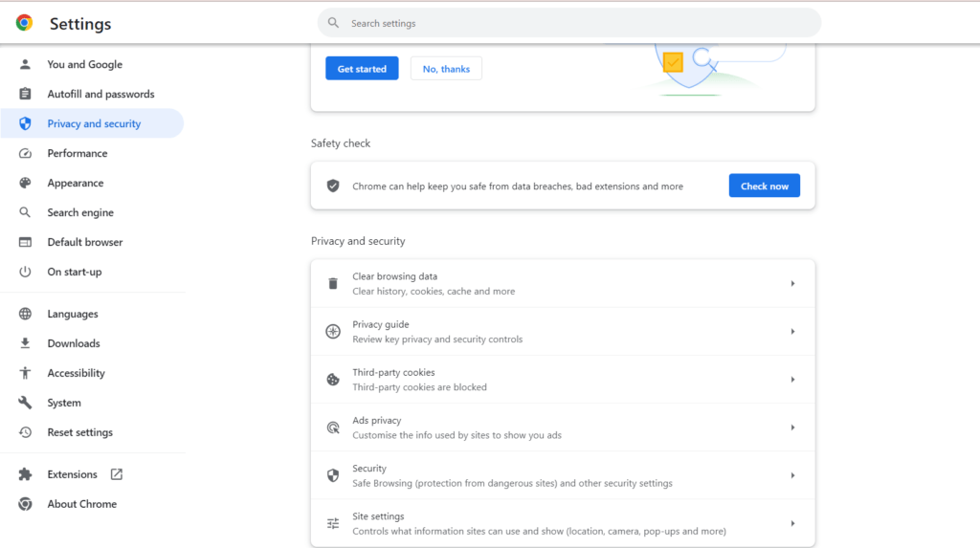The height and width of the screenshot is (548, 980).
Task: Expand Clear browsing data arrow
Action: [792, 284]
